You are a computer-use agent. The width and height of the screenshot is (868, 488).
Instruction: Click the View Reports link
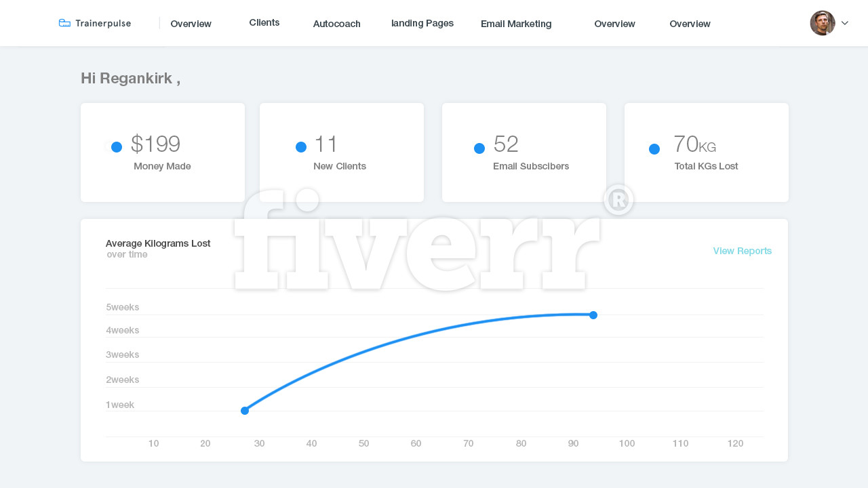click(743, 251)
